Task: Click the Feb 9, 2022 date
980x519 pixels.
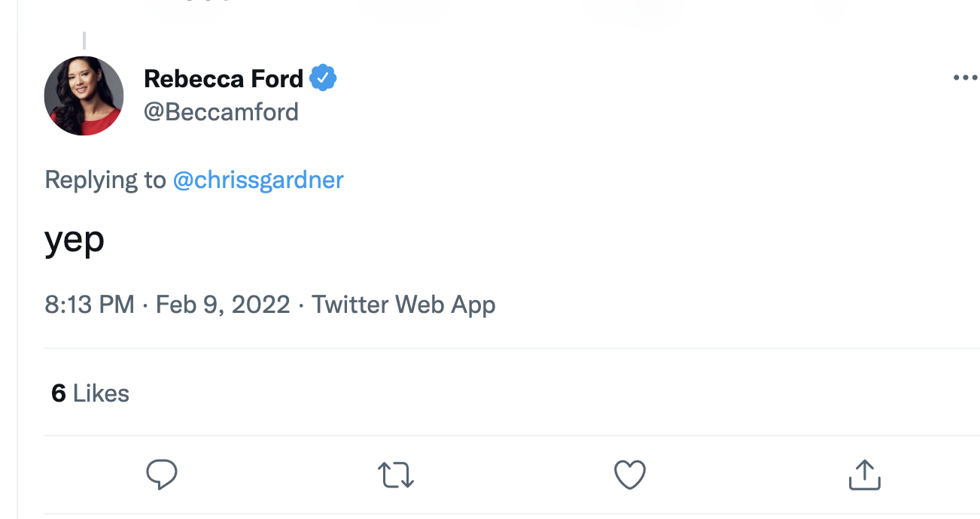Action: click(223, 305)
